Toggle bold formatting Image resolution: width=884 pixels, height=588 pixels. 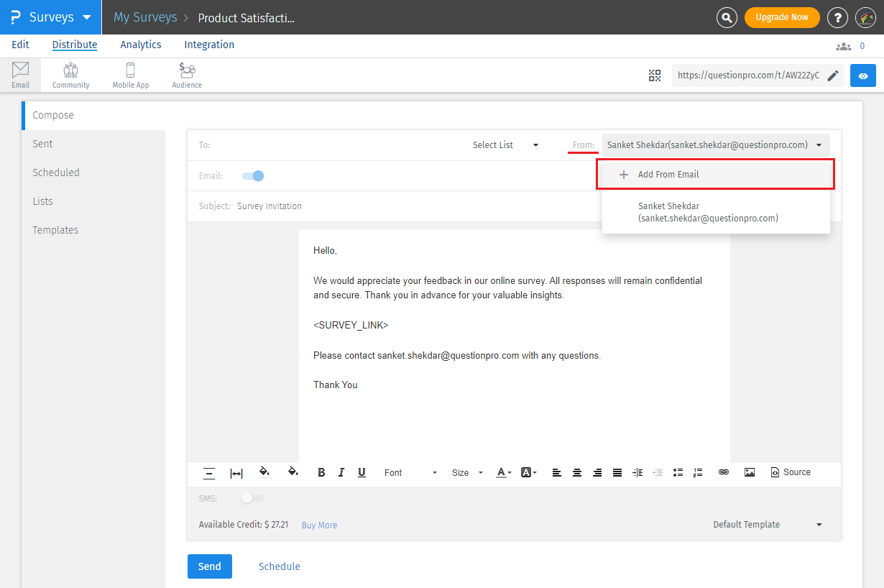click(x=321, y=472)
